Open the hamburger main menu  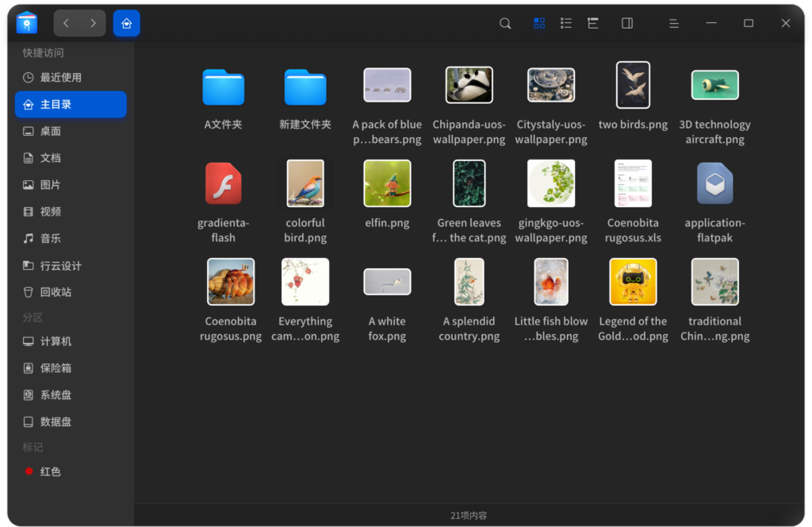(x=673, y=24)
